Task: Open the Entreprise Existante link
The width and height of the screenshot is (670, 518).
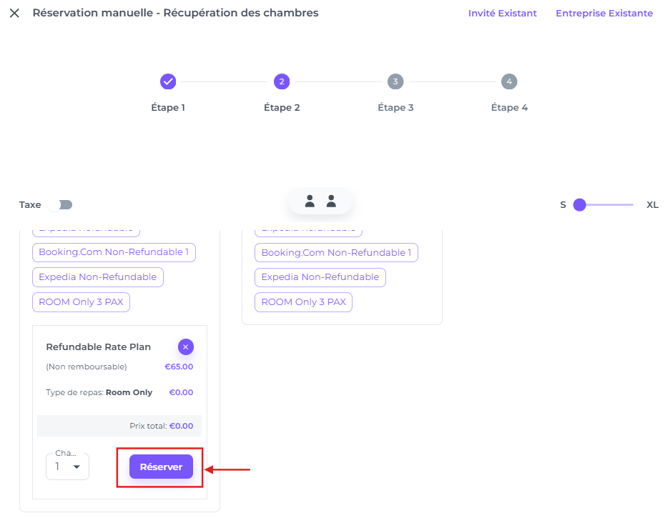Action: [x=604, y=13]
